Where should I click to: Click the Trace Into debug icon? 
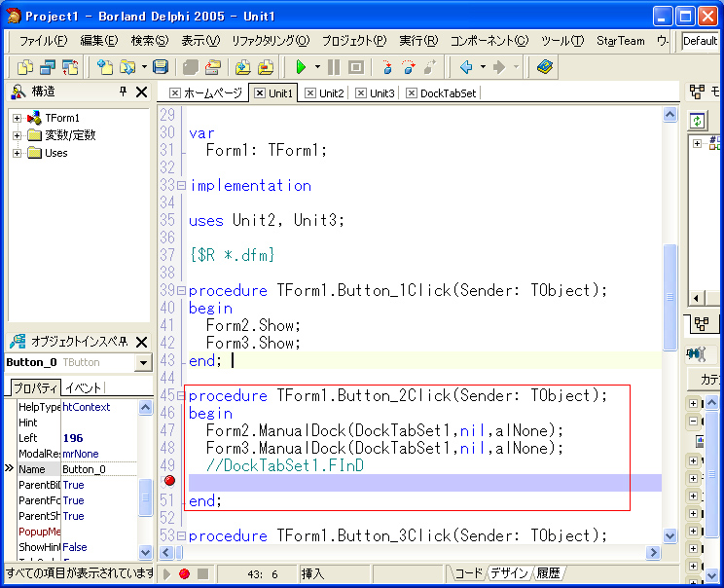(387, 67)
